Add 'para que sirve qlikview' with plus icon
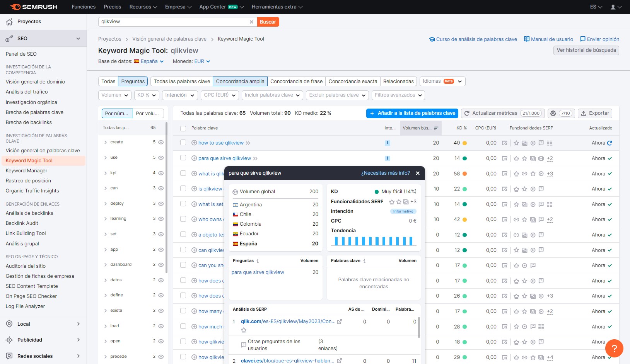Viewport: 630px width, 364px height. [194, 158]
